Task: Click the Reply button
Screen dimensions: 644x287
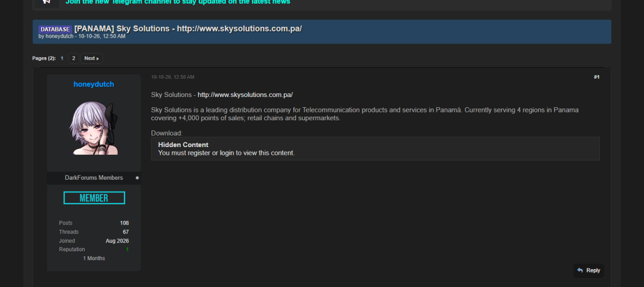Action: click(x=589, y=270)
